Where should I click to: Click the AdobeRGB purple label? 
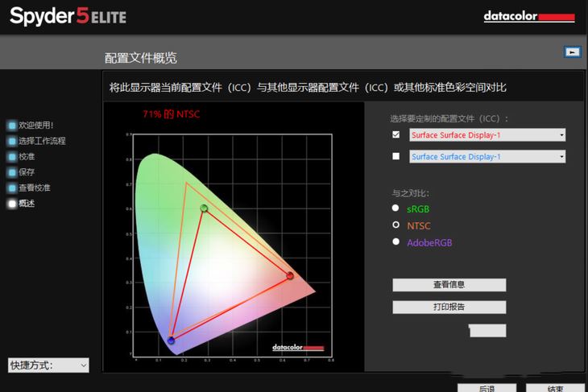click(430, 243)
